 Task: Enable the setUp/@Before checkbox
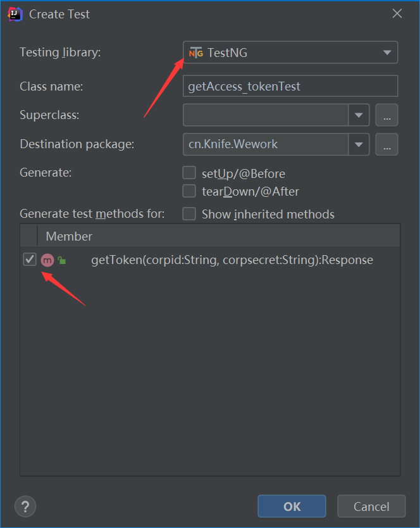coord(189,173)
